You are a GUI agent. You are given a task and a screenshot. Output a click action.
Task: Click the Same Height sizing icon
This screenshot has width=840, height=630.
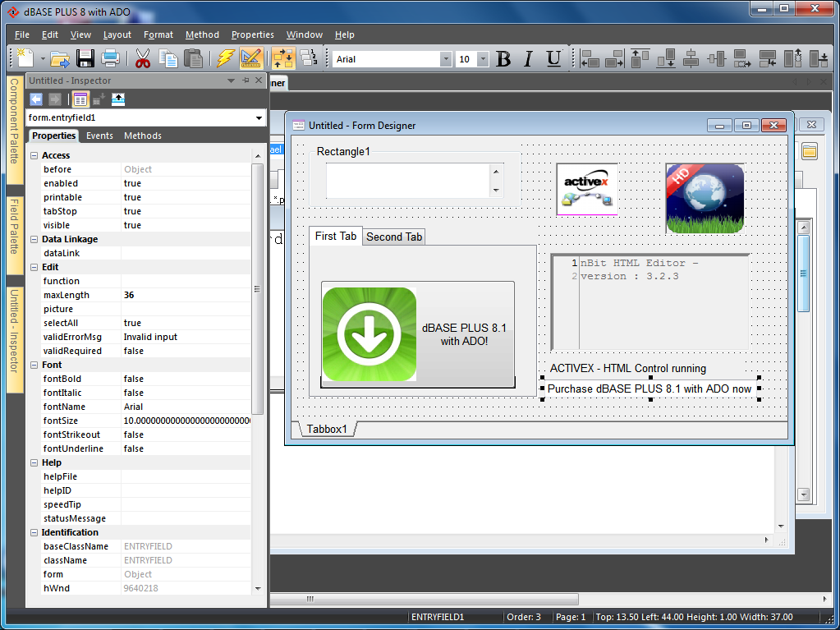pyautogui.click(x=792, y=58)
